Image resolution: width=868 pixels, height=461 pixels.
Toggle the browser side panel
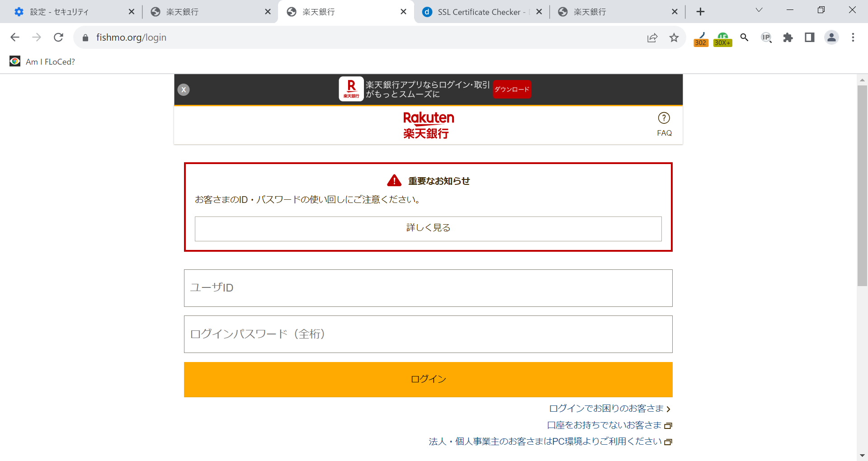click(x=810, y=38)
